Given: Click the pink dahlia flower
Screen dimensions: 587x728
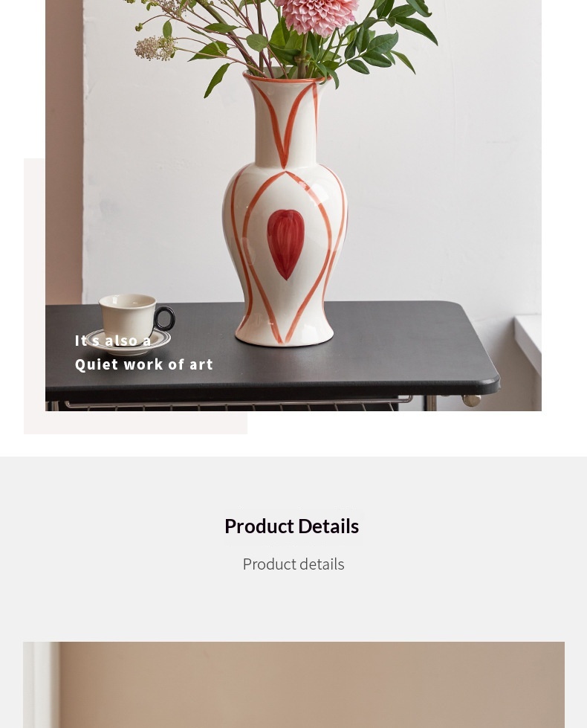Looking at the screenshot, I should coord(317,16).
